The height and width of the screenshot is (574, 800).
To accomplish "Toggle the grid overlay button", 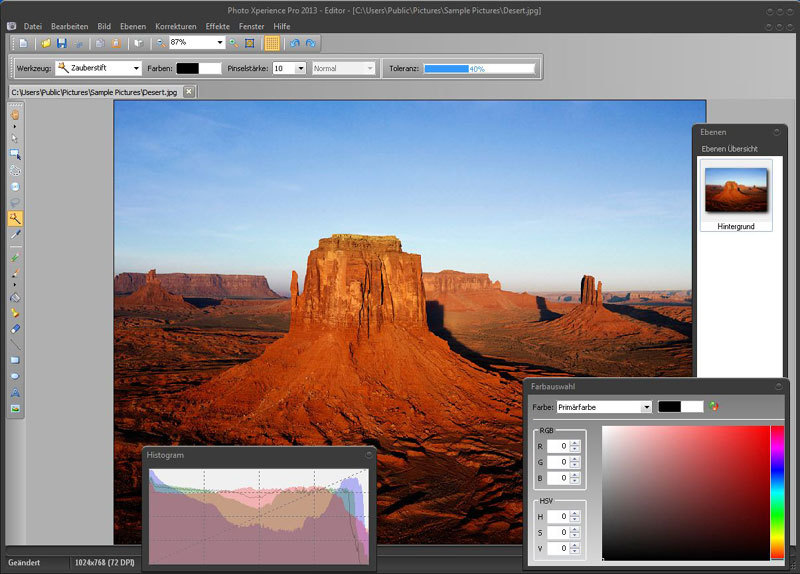I will tap(272, 43).
